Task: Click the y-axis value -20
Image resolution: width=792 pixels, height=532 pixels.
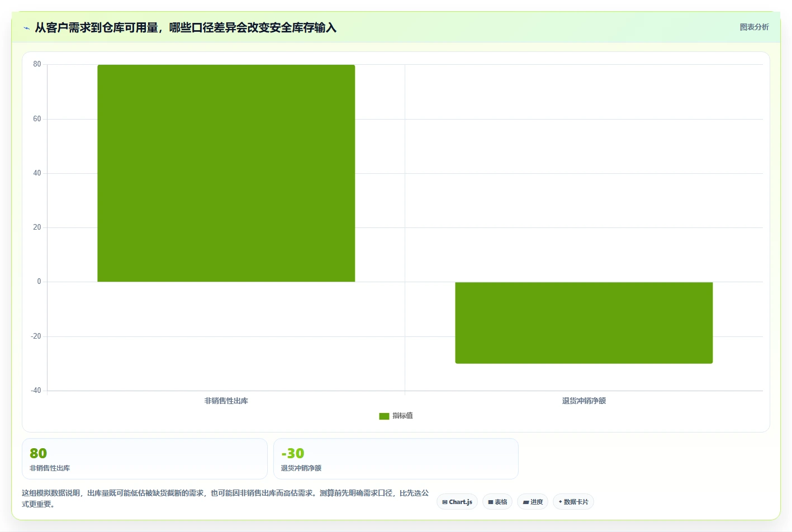Action: point(36,336)
